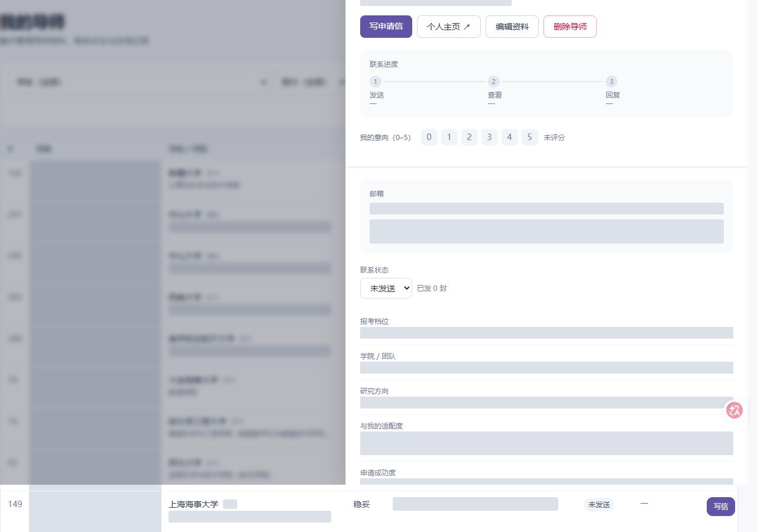This screenshot has height=532, width=757.
Task: Click the 研究方向 label
Action: point(374,391)
